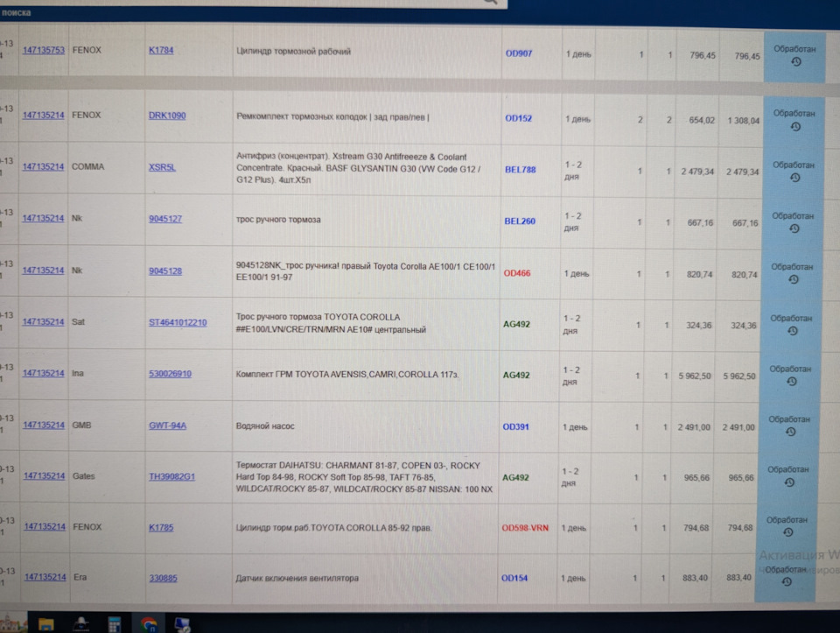Open order 147135214 in the GWT-94A row
The height and width of the screenshot is (633, 840).
(44, 425)
